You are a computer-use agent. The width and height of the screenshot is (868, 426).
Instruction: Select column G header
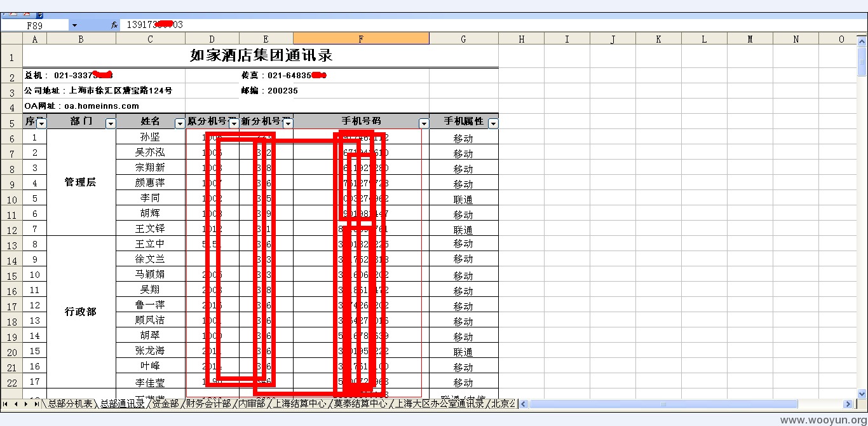tap(464, 39)
